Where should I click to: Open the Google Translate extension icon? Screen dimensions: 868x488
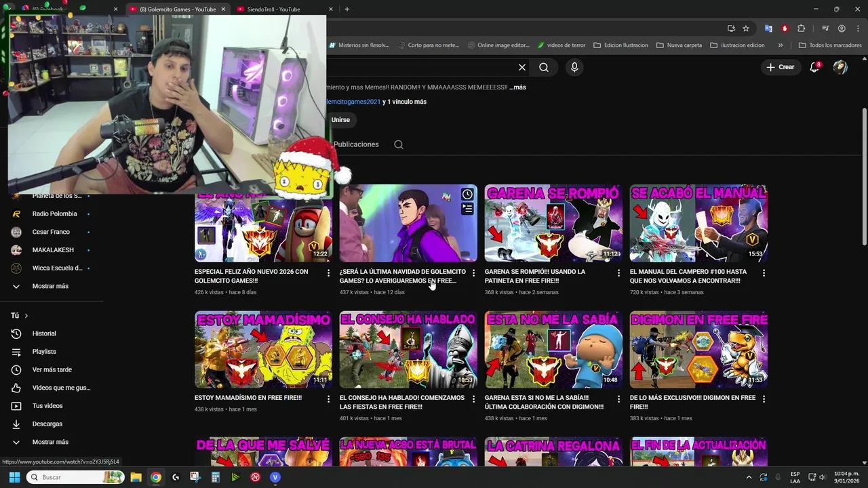[x=768, y=28]
